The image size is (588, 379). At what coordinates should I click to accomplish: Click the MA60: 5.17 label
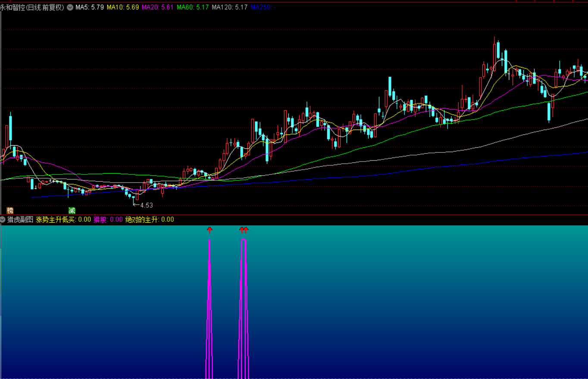[193, 7]
